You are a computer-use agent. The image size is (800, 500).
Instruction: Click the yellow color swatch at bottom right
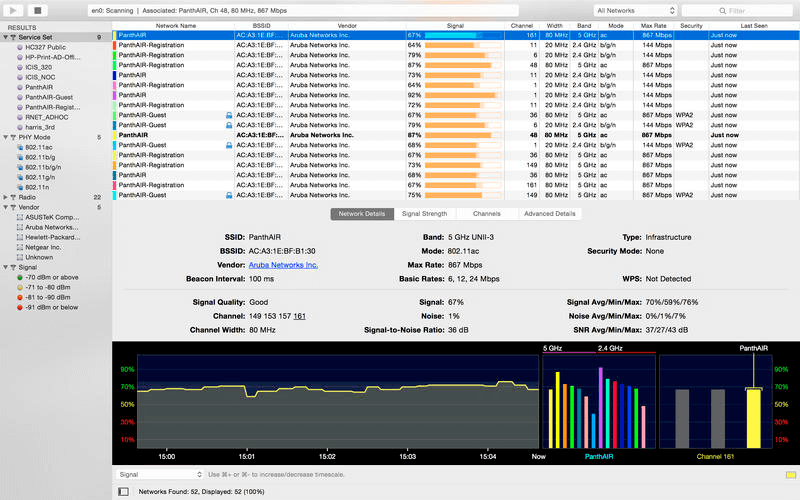[x=790, y=474]
